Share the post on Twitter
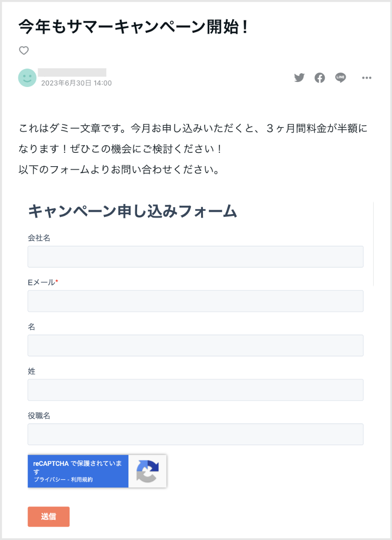 tap(299, 77)
